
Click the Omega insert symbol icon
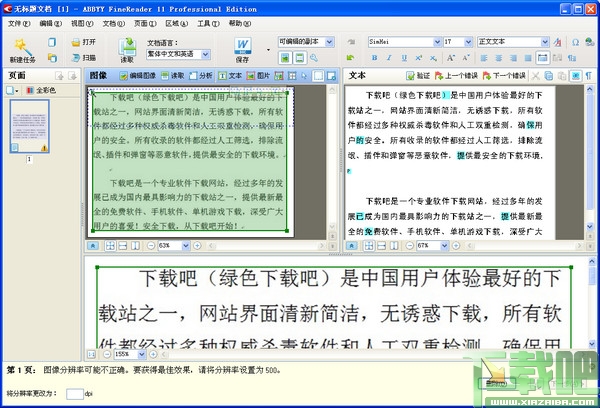575,42
